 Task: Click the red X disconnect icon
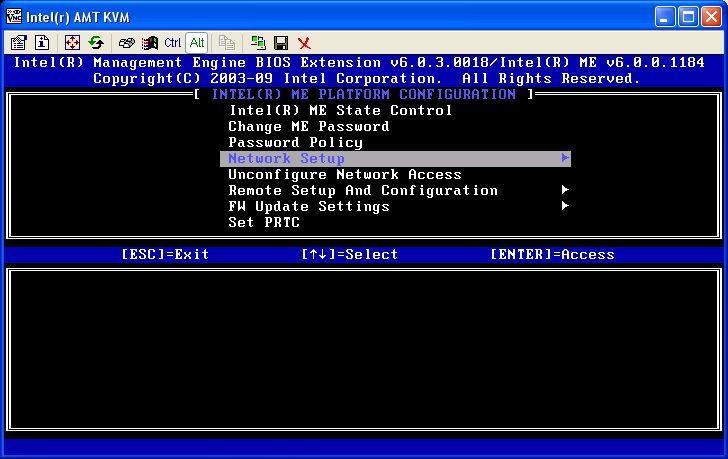(x=304, y=43)
